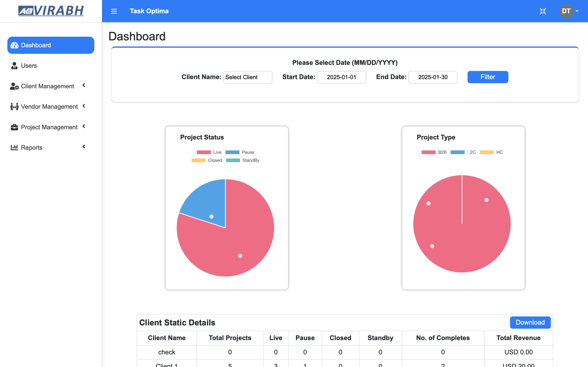
Task: Click the Start Date input field
Action: pos(341,77)
